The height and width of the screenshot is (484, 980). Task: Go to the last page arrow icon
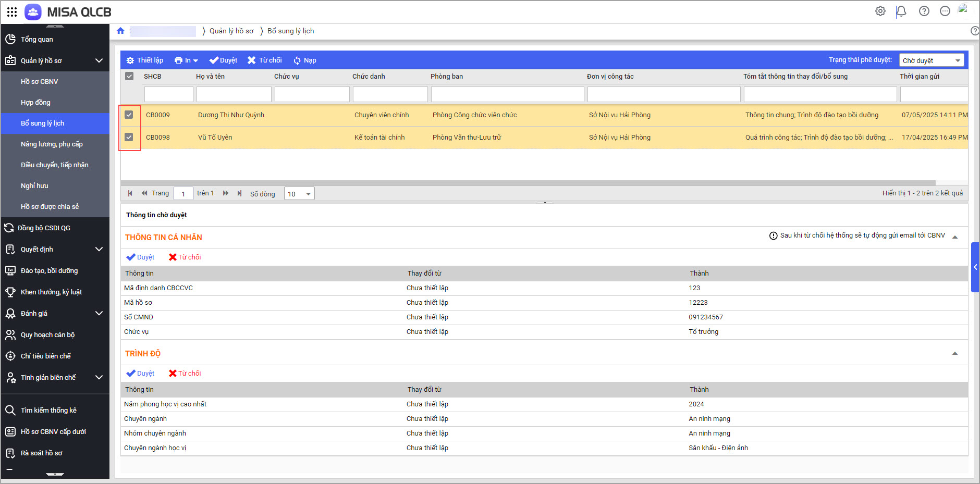239,193
